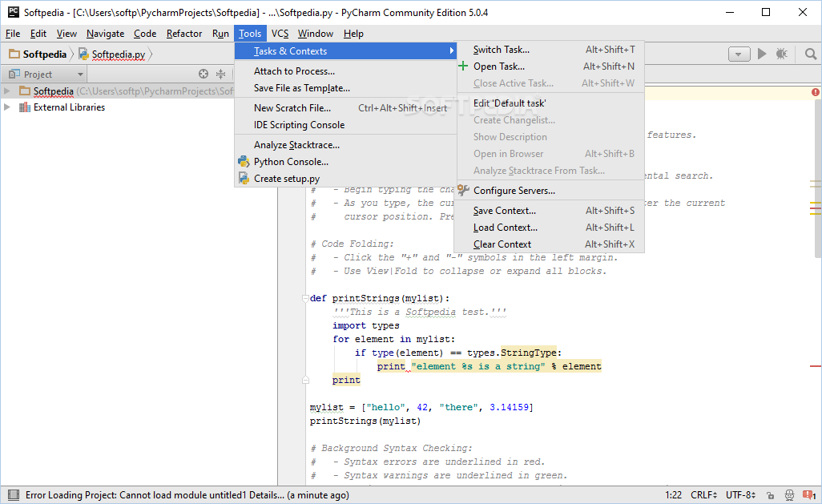The image size is (822, 504).
Task: Click the red error stripe mark beside print line
Action: [x=815, y=366]
